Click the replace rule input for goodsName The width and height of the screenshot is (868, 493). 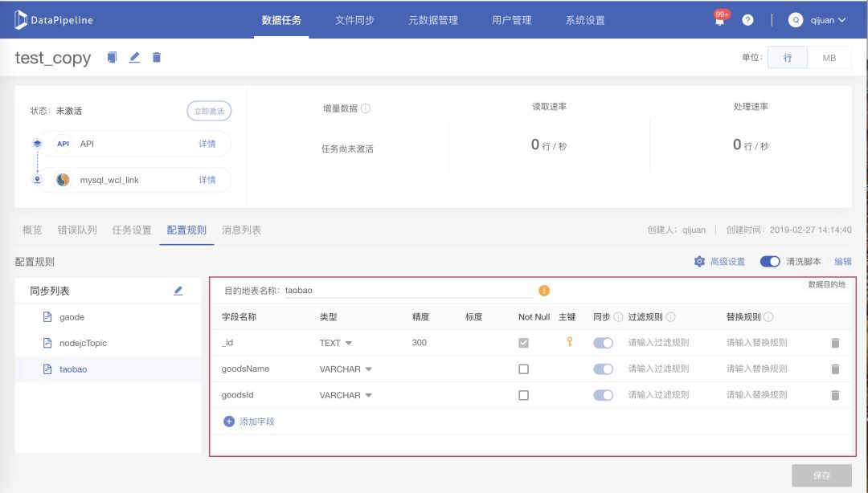pyautogui.click(x=756, y=369)
